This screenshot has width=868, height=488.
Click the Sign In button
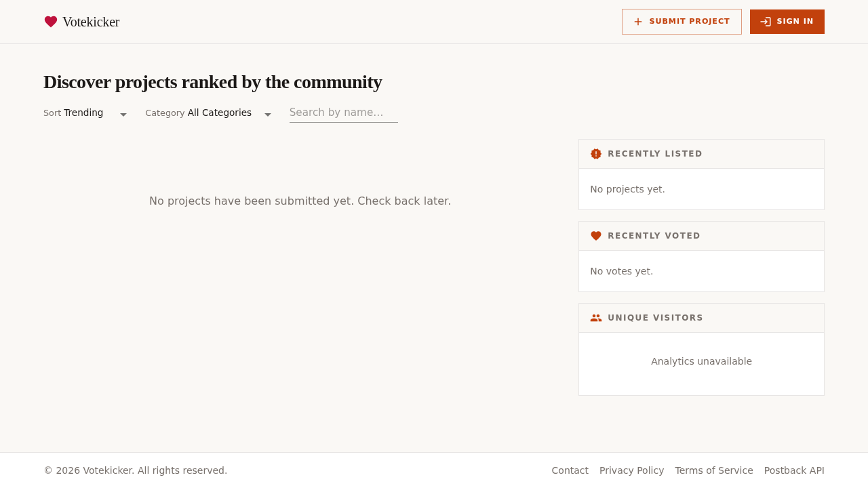click(x=787, y=22)
